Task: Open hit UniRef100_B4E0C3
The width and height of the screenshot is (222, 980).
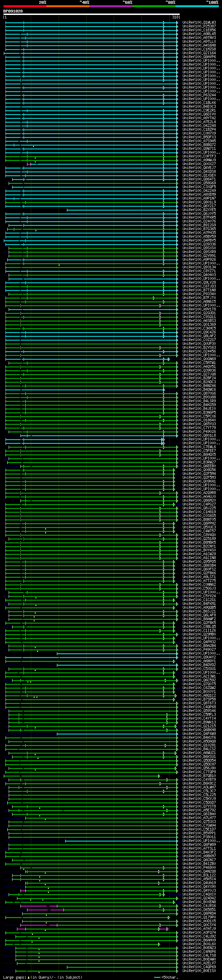Action: click(x=199, y=106)
